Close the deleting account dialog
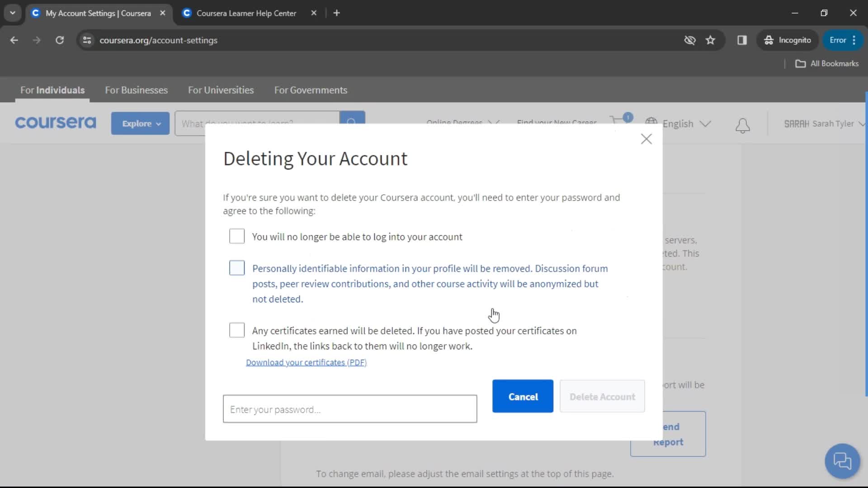The height and width of the screenshot is (488, 868). pos(646,138)
